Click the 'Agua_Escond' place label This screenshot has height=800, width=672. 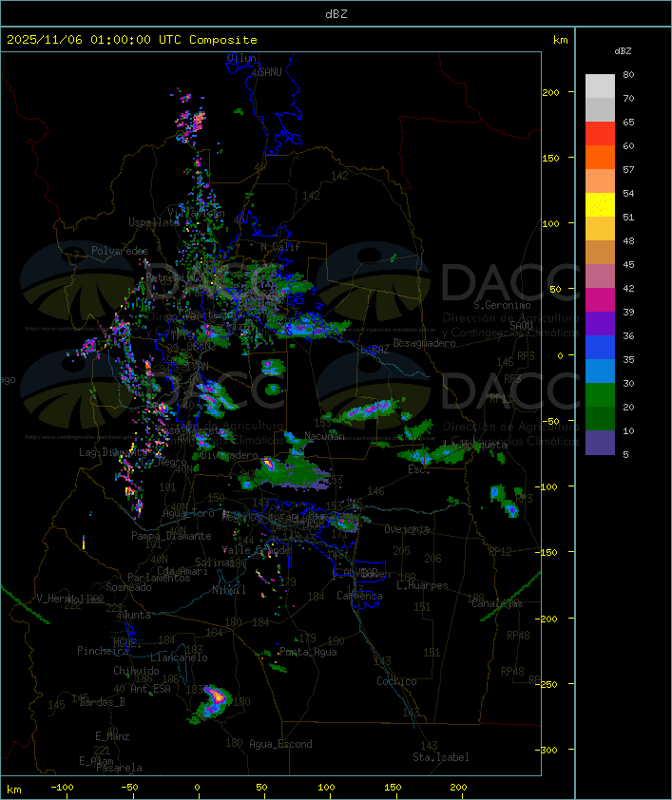(280, 744)
